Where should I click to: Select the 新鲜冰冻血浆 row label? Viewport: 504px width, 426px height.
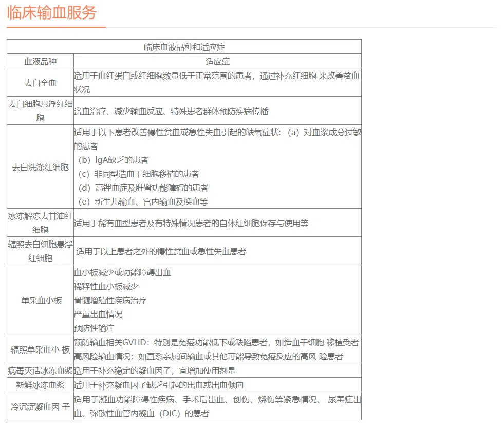[41, 385]
